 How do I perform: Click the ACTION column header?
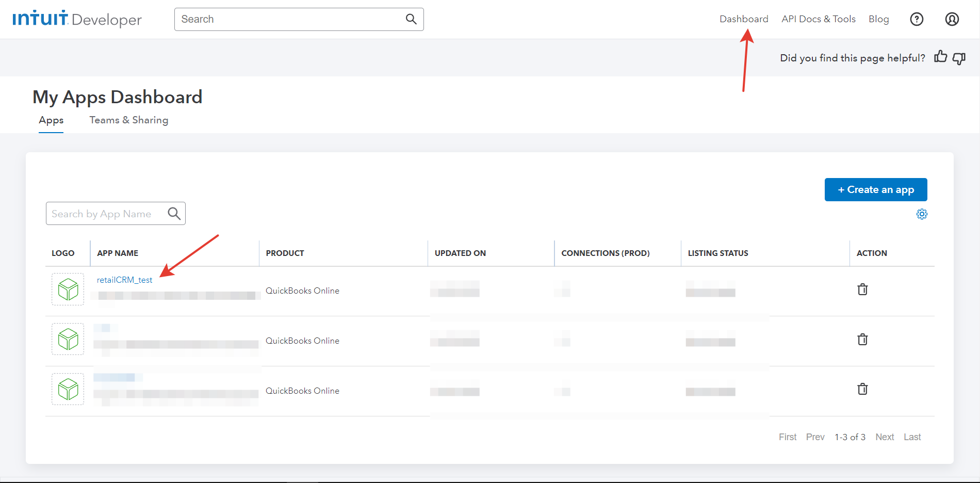click(x=872, y=253)
